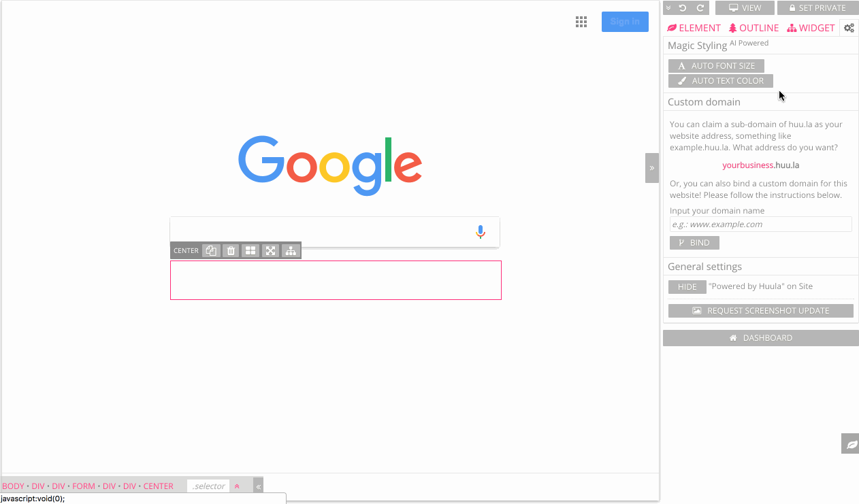Run AUTO TEXT COLOR magic styling
This screenshot has height=504, width=859.
721,81
